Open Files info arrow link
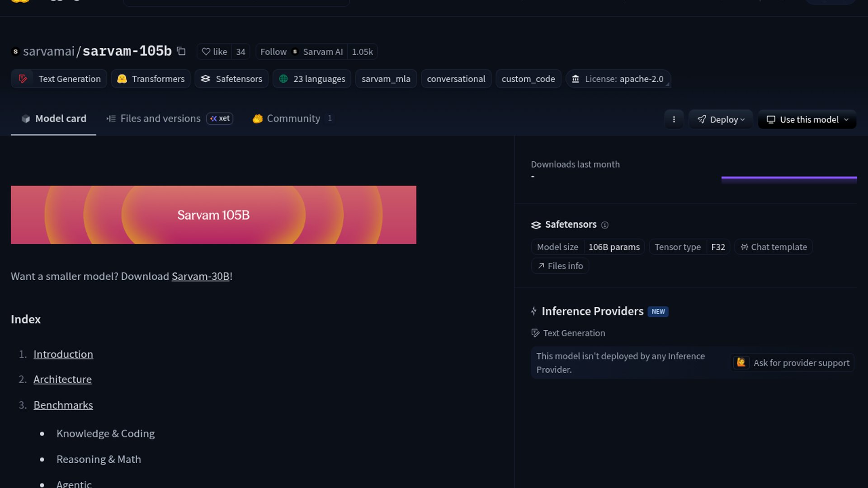Viewport: 868px width, 488px height. point(560,266)
